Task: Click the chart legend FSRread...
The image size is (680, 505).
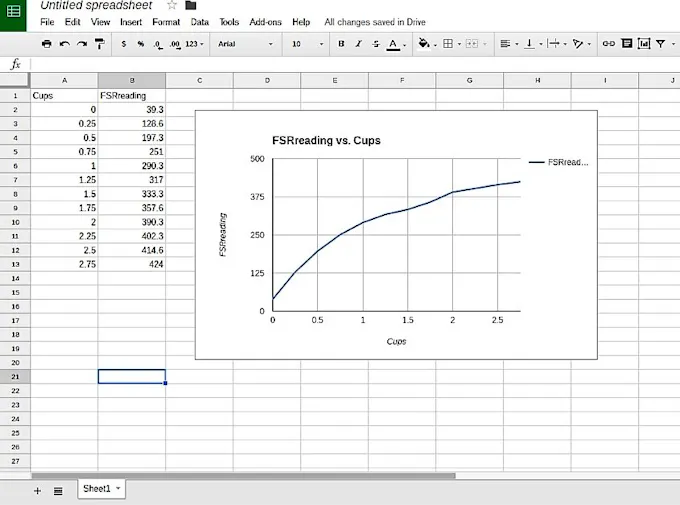Action: pos(559,162)
